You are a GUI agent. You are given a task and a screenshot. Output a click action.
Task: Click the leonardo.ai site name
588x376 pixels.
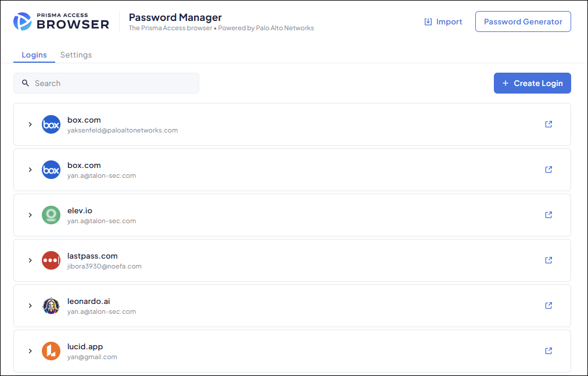click(x=89, y=302)
